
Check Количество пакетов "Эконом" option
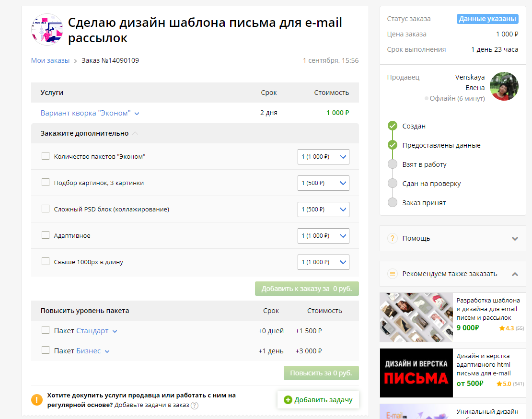[46, 156]
